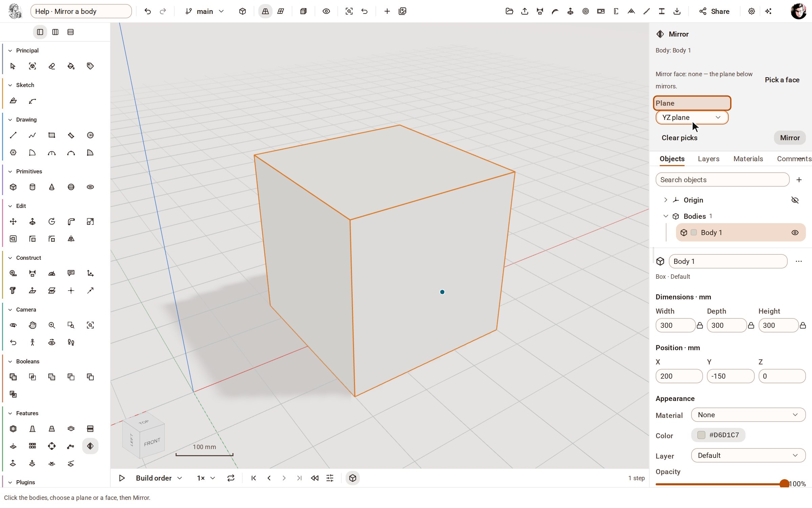The width and height of the screenshot is (812, 508).
Task: Open the YZ plane dropdown
Action: click(x=692, y=118)
